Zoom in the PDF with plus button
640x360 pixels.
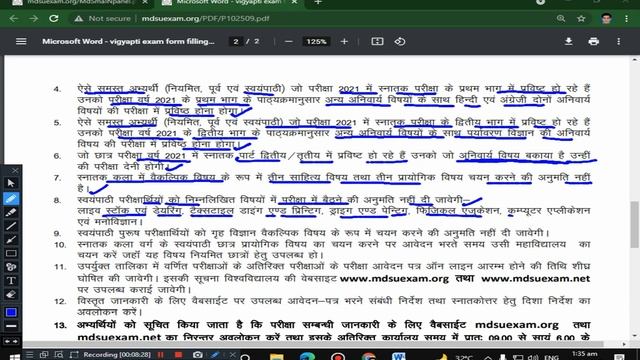(344, 42)
